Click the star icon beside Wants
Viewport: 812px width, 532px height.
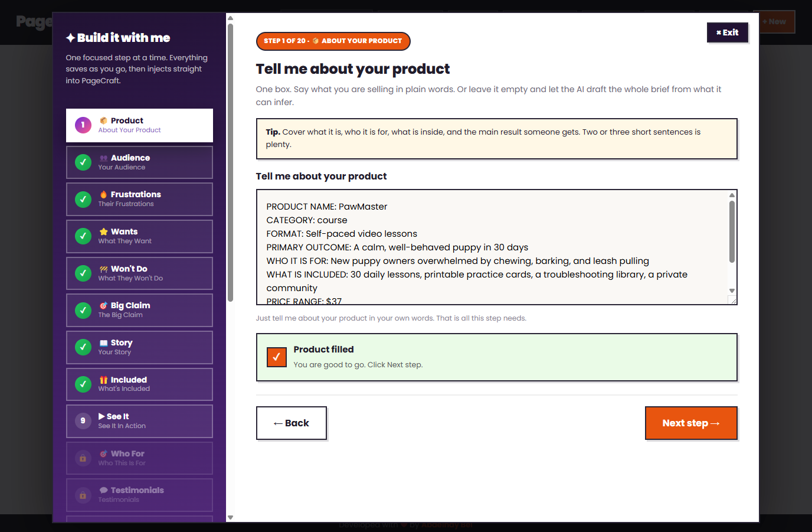pyautogui.click(x=103, y=231)
